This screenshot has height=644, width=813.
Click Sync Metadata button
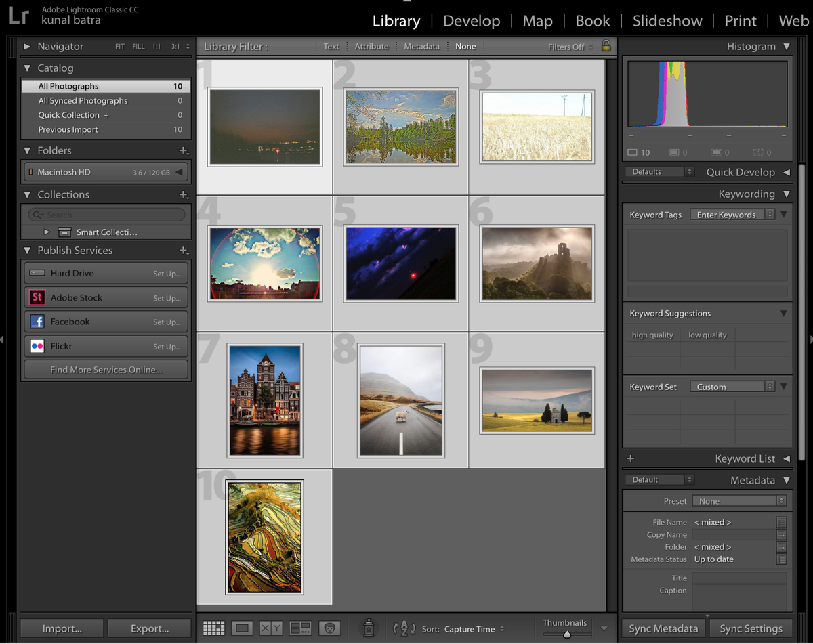point(663,628)
